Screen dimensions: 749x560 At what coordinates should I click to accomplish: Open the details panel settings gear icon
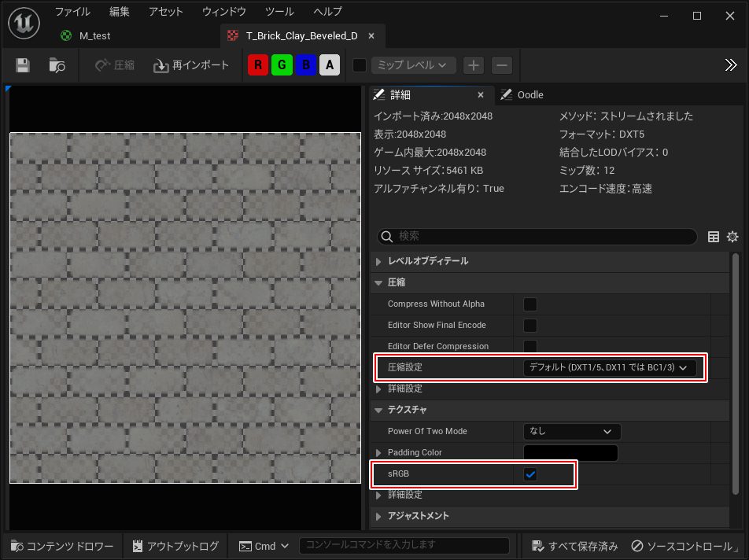(x=732, y=237)
